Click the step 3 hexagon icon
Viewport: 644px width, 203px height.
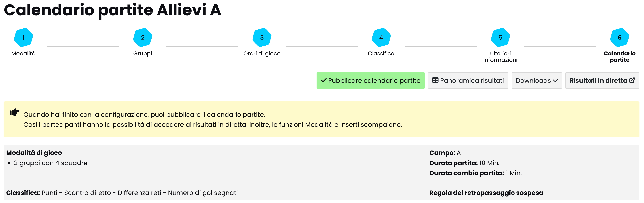click(262, 38)
